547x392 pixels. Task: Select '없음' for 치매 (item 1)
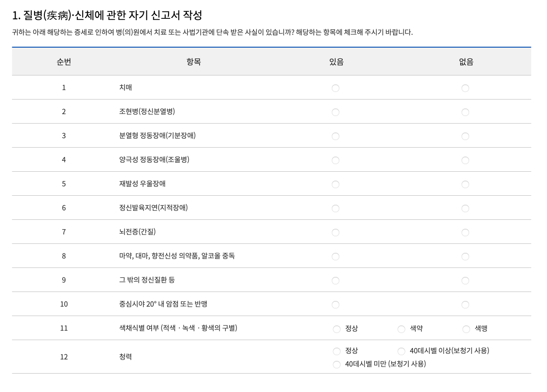tap(465, 88)
